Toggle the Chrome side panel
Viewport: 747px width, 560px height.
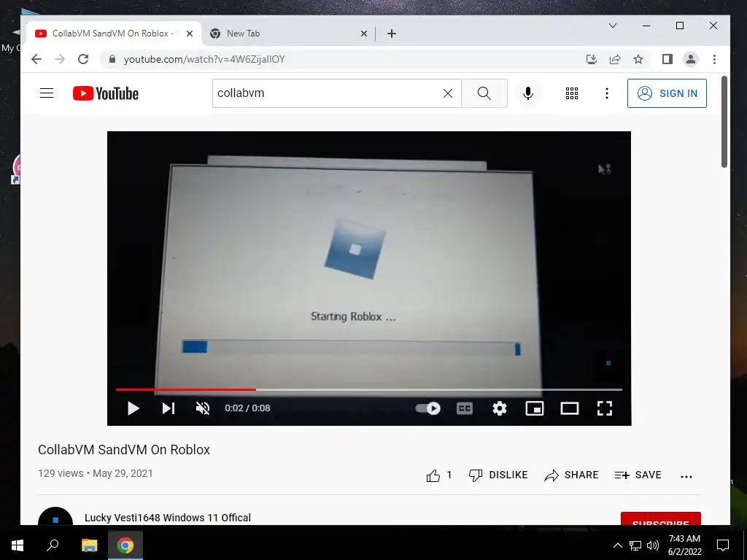[x=667, y=59]
